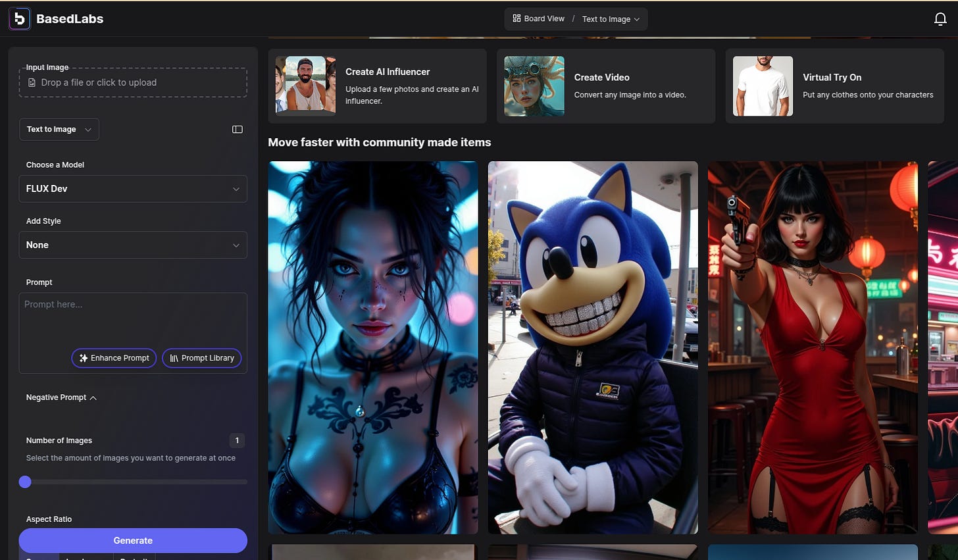Click the Choose a Model label
The height and width of the screenshot is (560, 958).
(55, 165)
